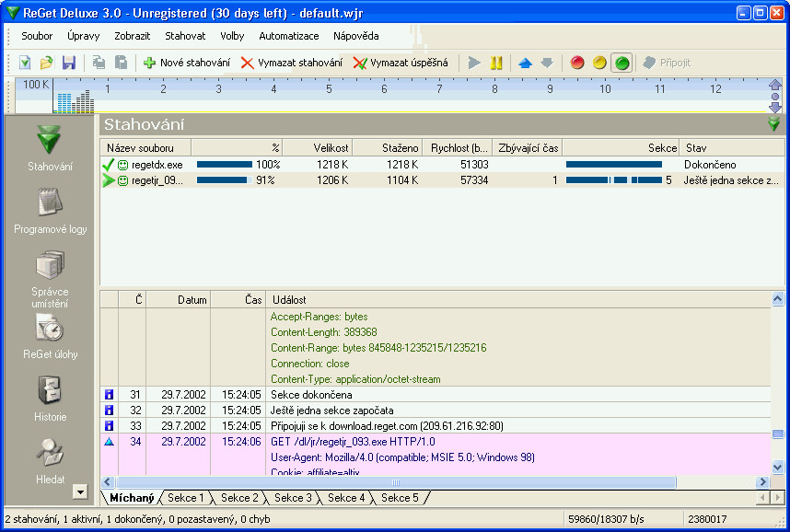Click smiley icon of regetdx.exe
Screen dimensions: 790x532
(123, 165)
